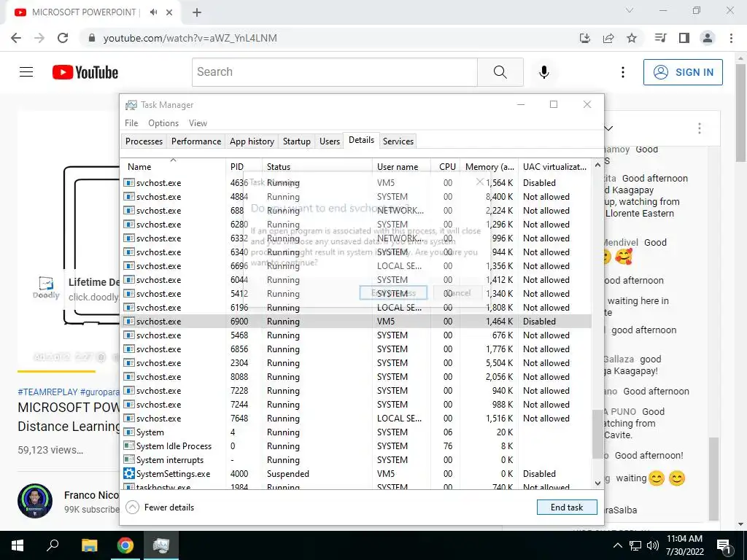Click the Chrome taskbar icon
The width and height of the screenshot is (747, 560).
coord(125,545)
